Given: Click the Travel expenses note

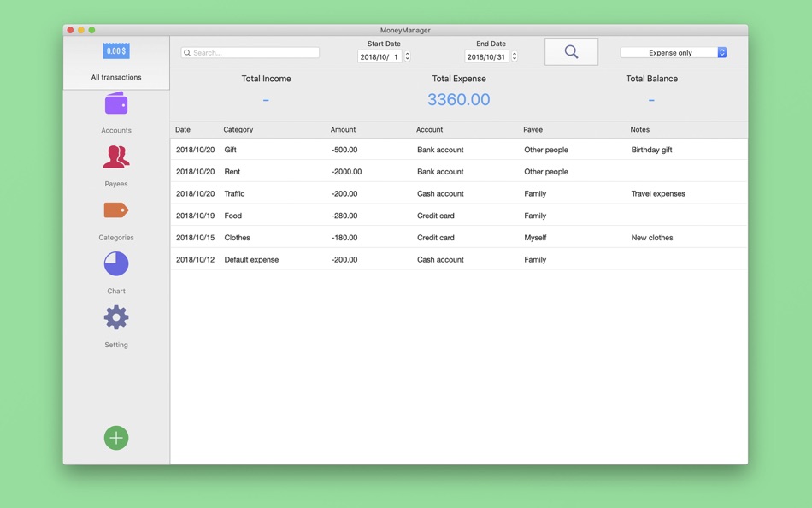Looking at the screenshot, I should (657, 193).
